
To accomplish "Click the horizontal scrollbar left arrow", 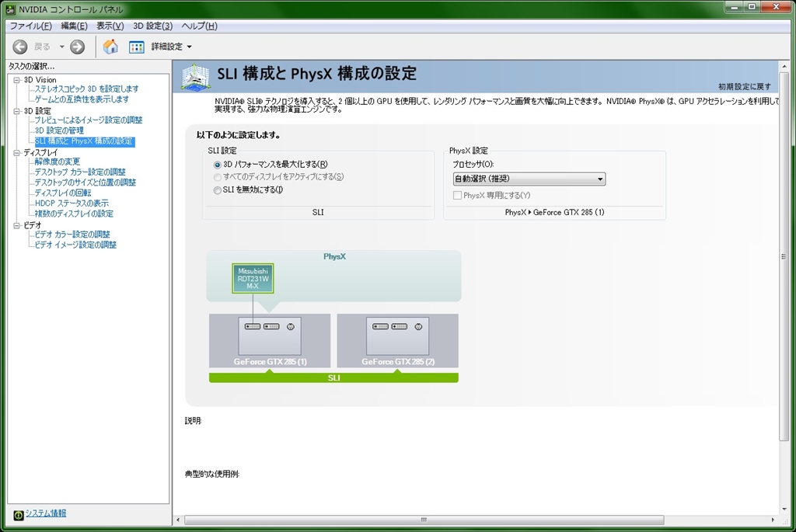I will (x=178, y=520).
